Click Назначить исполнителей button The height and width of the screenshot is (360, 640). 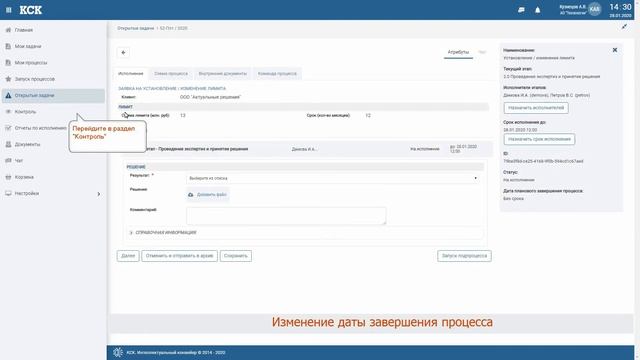click(x=536, y=108)
